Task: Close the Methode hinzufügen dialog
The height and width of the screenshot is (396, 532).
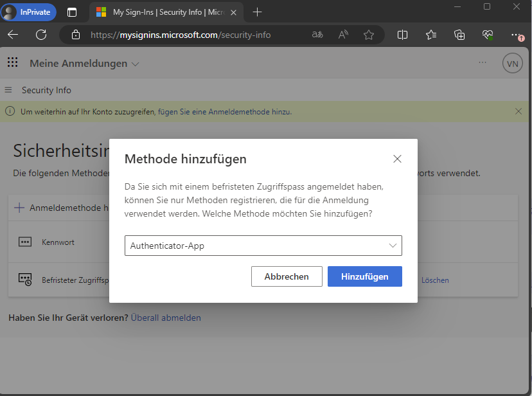Action: (x=397, y=159)
